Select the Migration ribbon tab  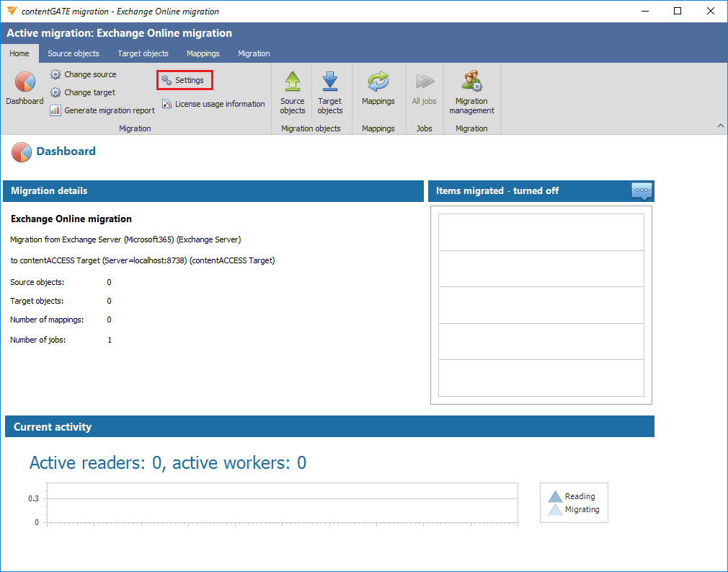pos(254,53)
